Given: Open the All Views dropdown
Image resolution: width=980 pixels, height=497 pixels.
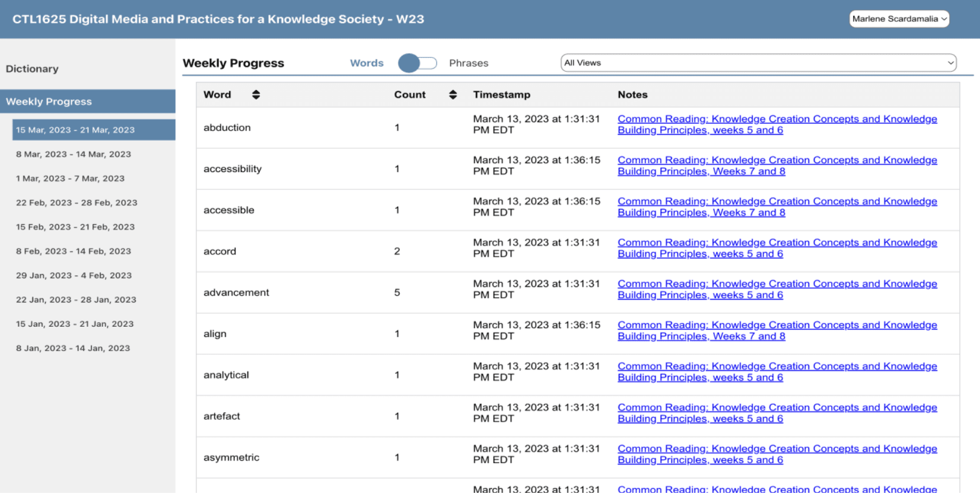Looking at the screenshot, I should 758,63.
